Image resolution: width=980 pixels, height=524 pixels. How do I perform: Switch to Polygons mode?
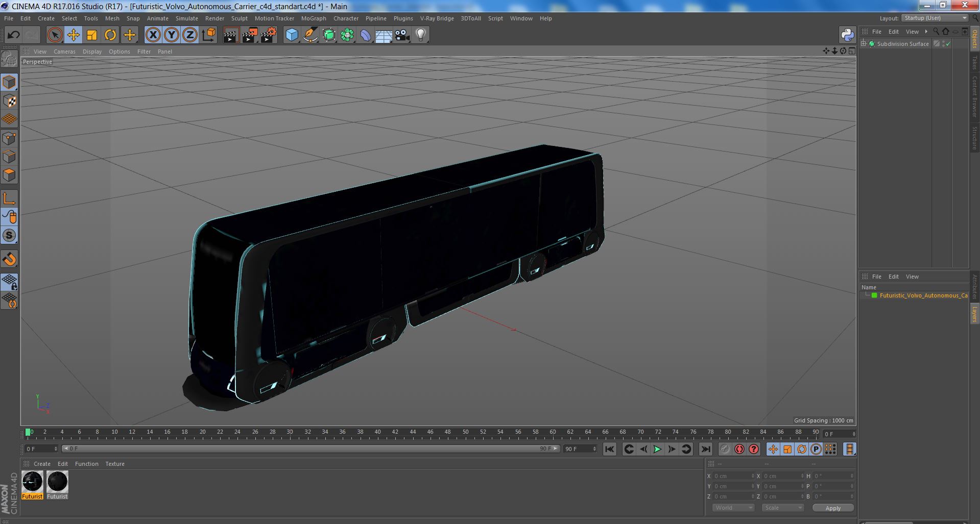pos(9,175)
